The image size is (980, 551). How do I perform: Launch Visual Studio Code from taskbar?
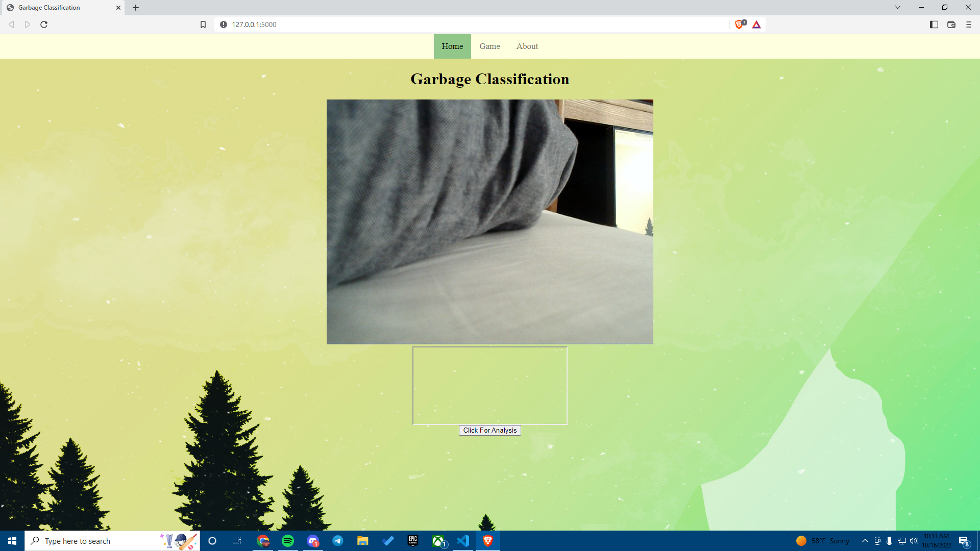click(463, 541)
